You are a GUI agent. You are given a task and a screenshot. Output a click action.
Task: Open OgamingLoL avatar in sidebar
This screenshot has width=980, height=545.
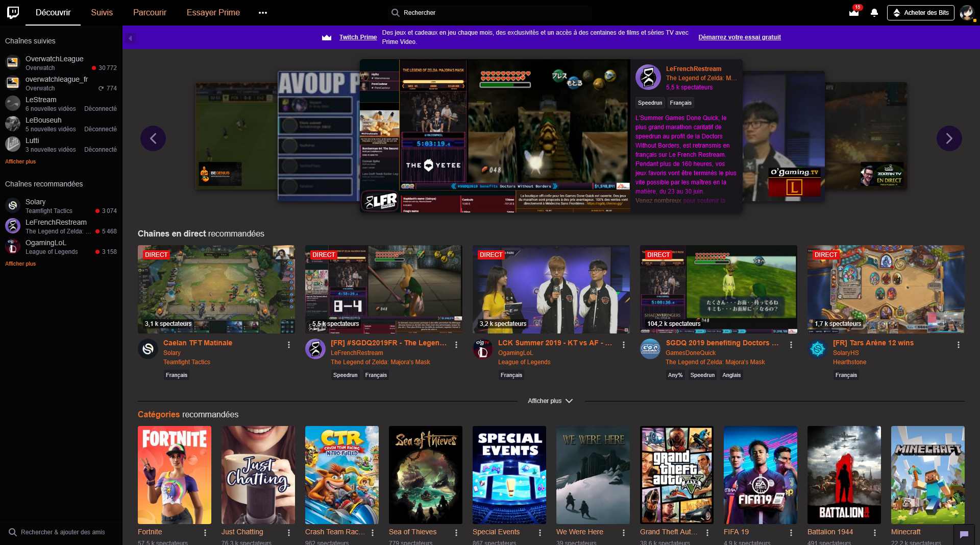[x=13, y=246]
